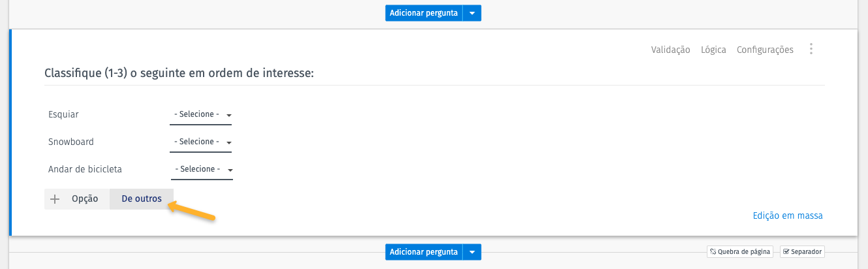Open the Edição em massa link
This screenshot has height=269, width=868.
pos(788,215)
